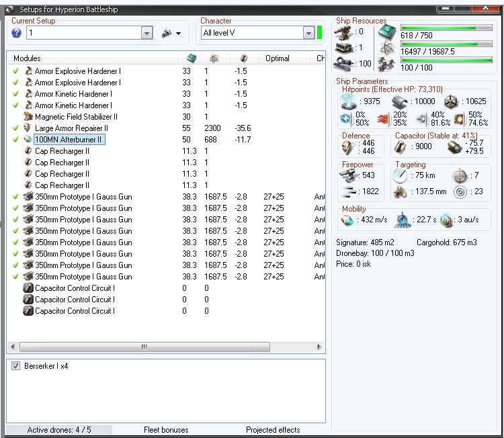The height and width of the screenshot is (438, 504).
Task: Click the thermal resistance flame icon
Action: pos(383,119)
